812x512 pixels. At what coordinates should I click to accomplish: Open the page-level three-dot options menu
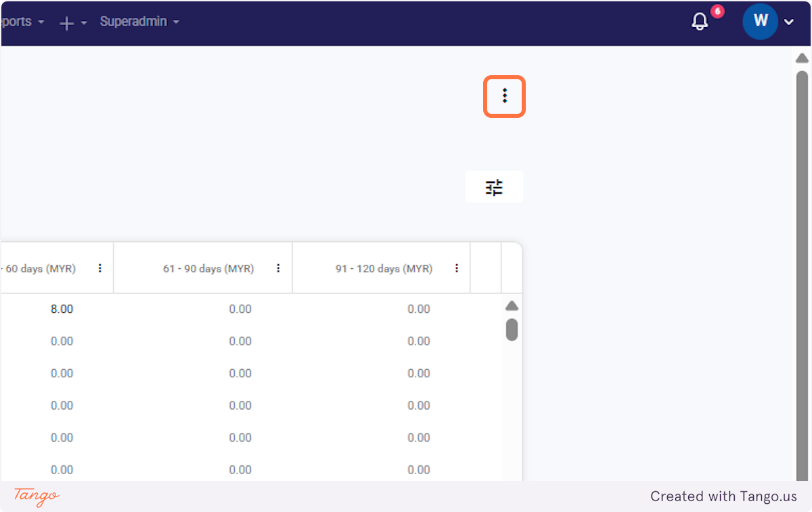coord(504,96)
